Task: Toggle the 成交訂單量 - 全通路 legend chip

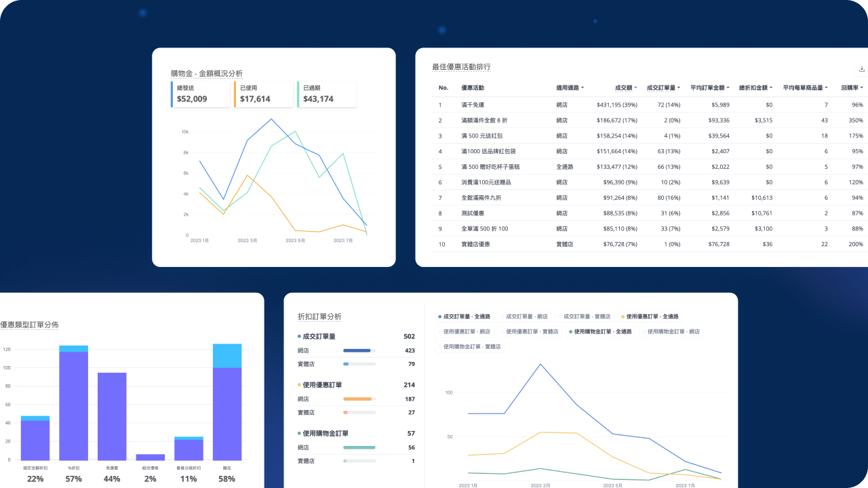Action: [x=466, y=316]
